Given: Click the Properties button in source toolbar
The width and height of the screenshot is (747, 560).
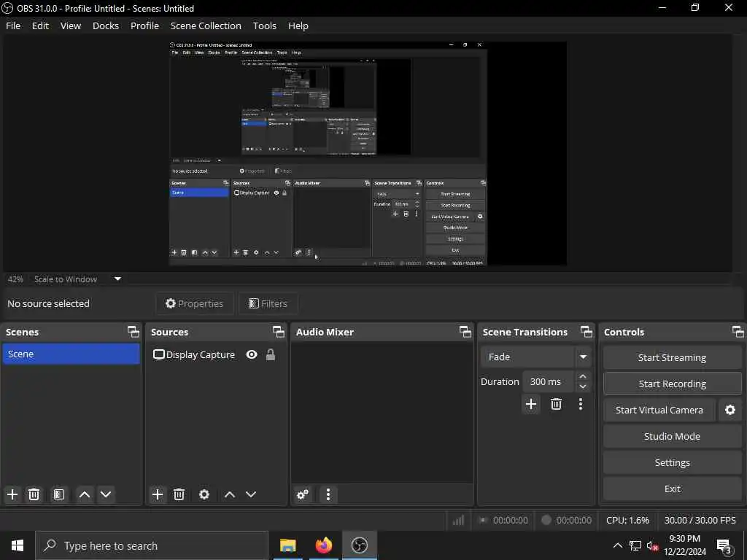Looking at the screenshot, I should 194,303.
